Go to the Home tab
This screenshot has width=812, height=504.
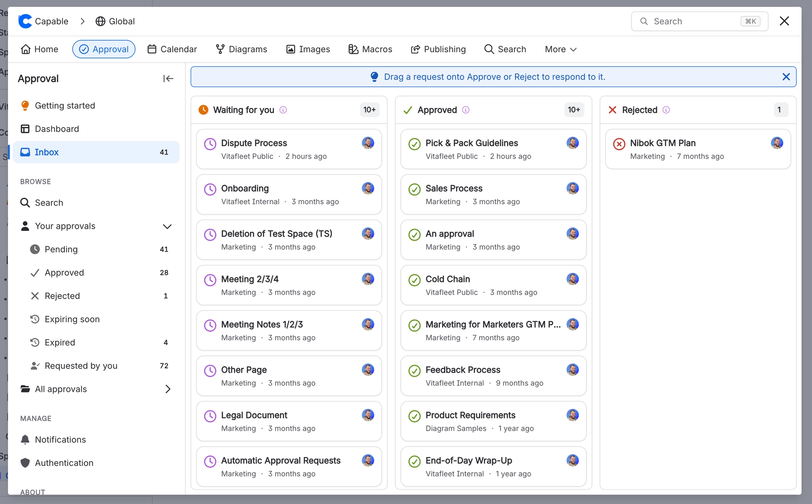pos(40,49)
